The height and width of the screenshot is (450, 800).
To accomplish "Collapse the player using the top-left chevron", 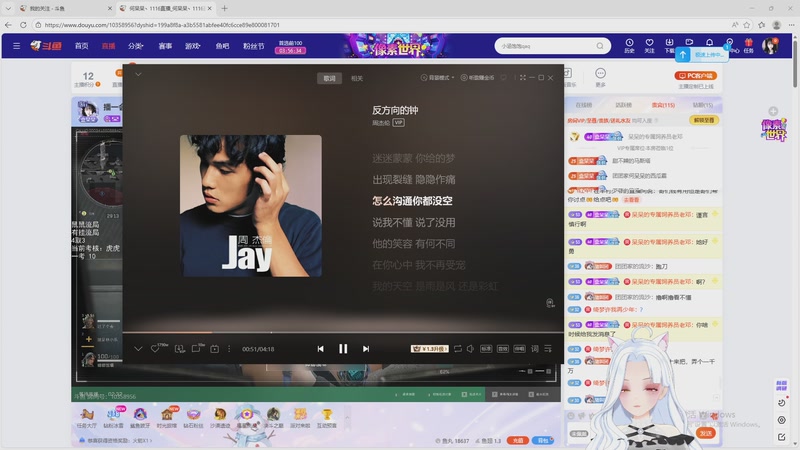I will pyautogui.click(x=138, y=74).
